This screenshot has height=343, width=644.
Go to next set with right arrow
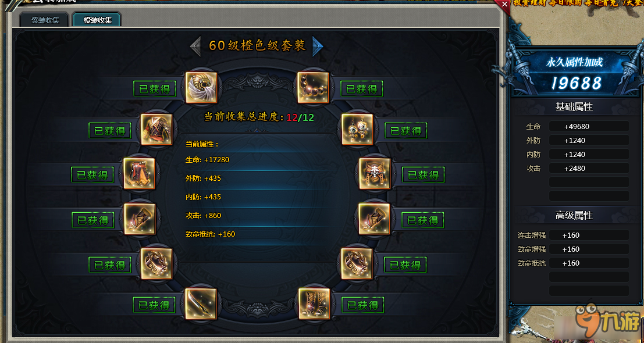318,46
